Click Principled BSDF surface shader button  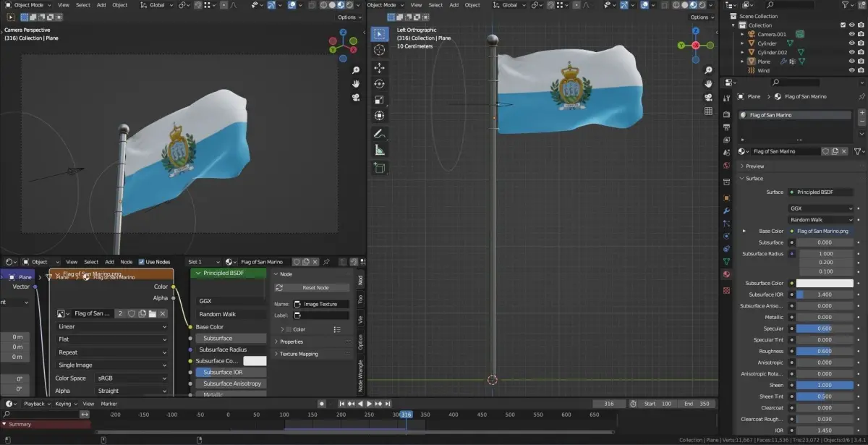tap(821, 192)
